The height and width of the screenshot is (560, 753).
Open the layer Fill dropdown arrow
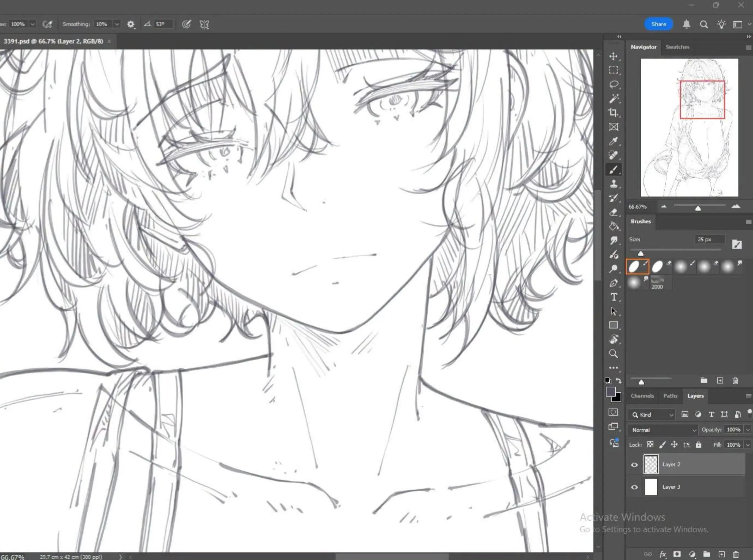748,445
